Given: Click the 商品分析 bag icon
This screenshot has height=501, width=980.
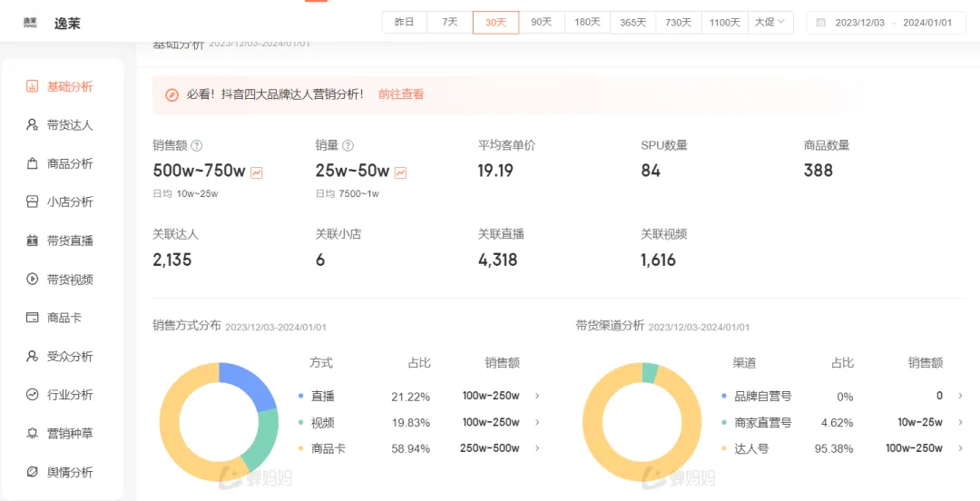Looking at the screenshot, I should coord(33,164).
